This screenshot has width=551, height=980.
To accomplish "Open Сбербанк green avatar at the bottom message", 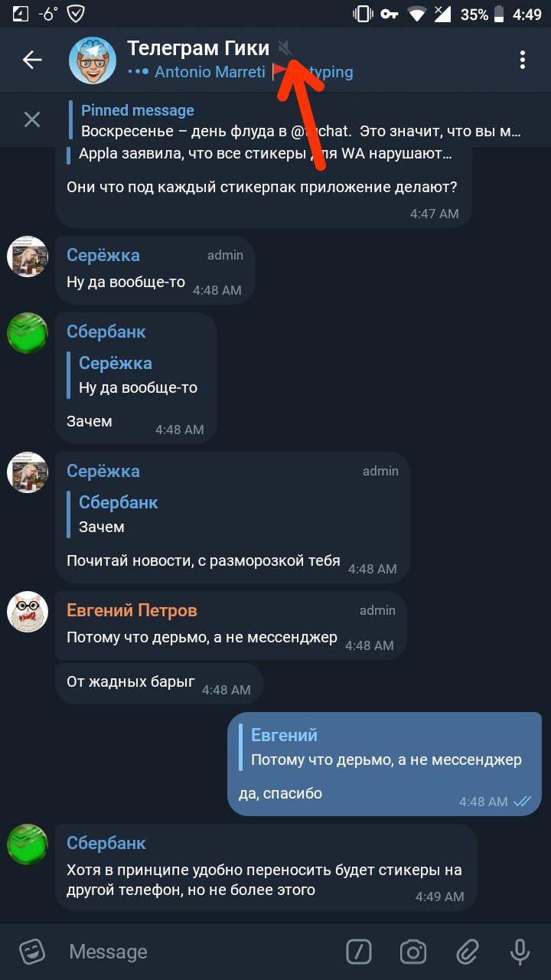I will (28, 845).
